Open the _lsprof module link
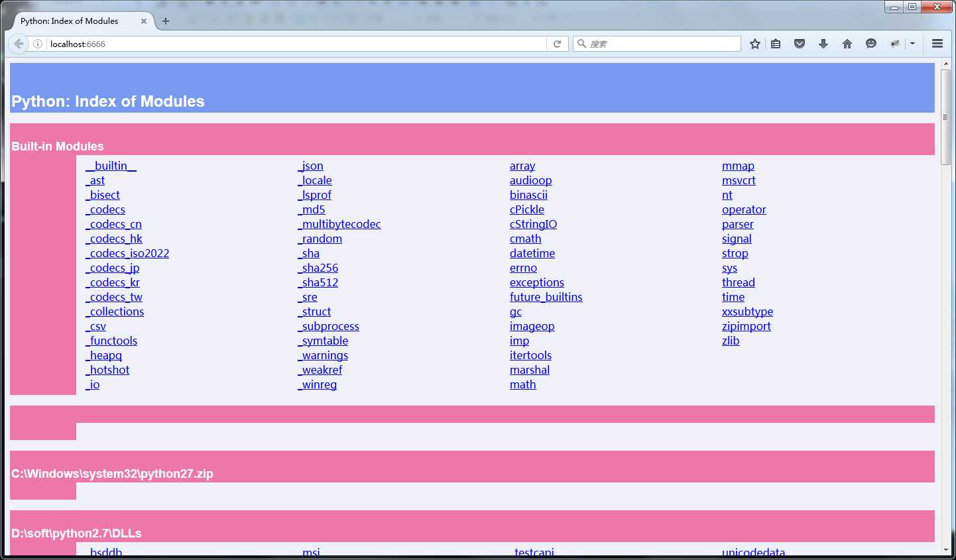 (x=314, y=195)
